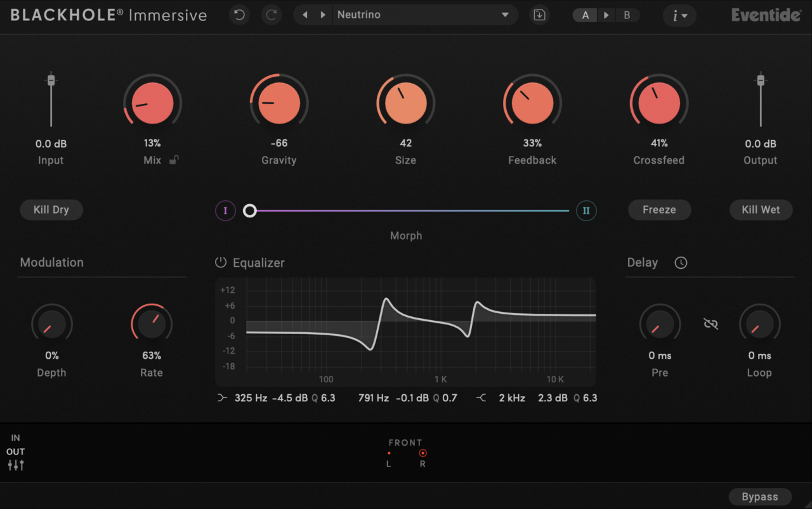Go to previous preset arrow
Image resolution: width=812 pixels, height=509 pixels.
pyautogui.click(x=305, y=15)
